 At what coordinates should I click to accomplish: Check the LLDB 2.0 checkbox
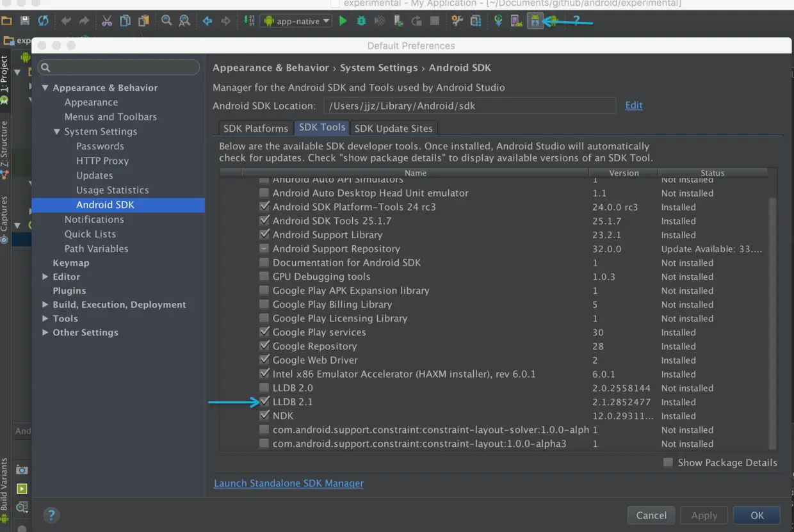click(x=264, y=388)
